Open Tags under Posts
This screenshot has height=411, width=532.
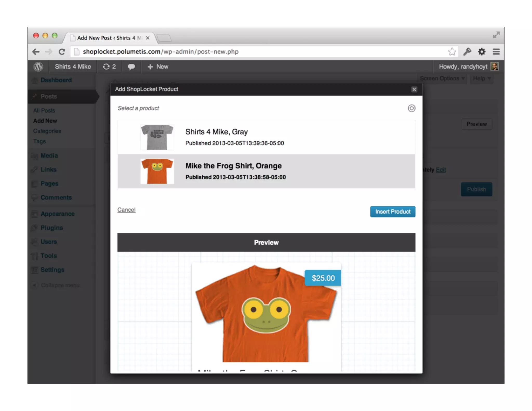click(x=39, y=141)
